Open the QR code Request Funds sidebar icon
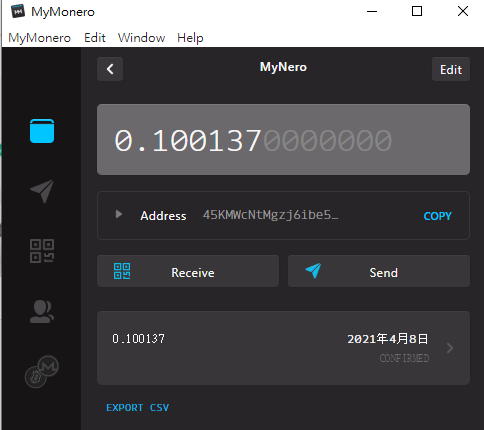This screenshot has width=484, height=430. tap(42, 251)
